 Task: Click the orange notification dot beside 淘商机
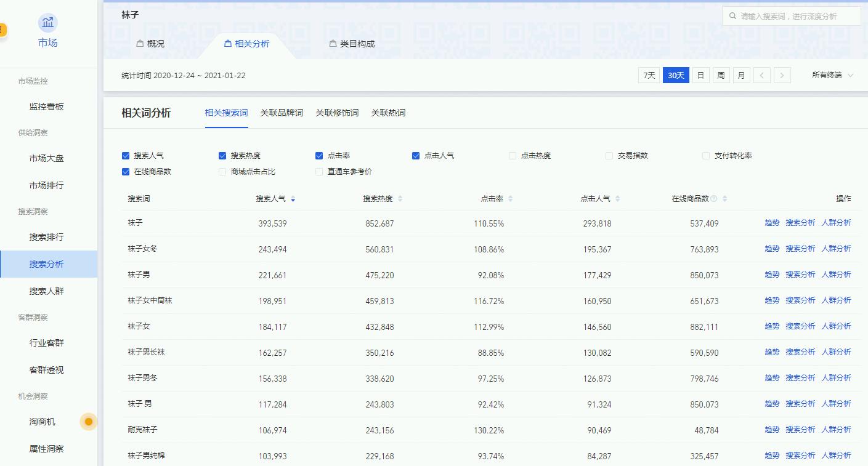pos(88,422)
